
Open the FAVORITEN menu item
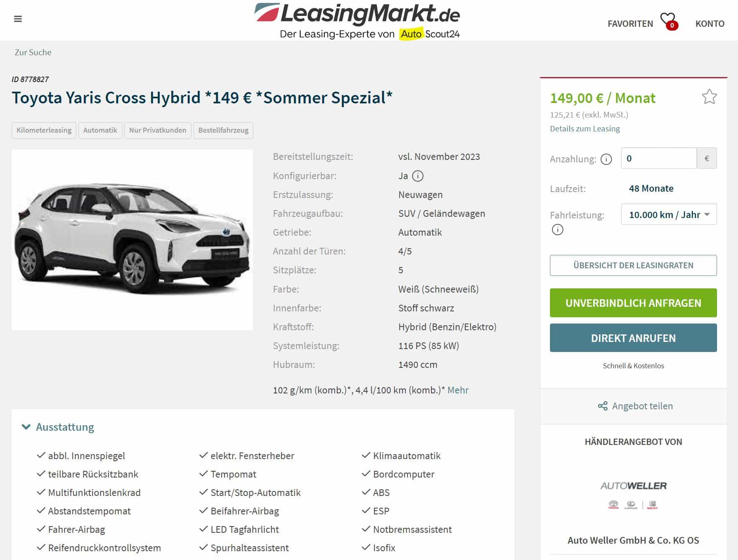pyautogui.click(x=630, y=24)
